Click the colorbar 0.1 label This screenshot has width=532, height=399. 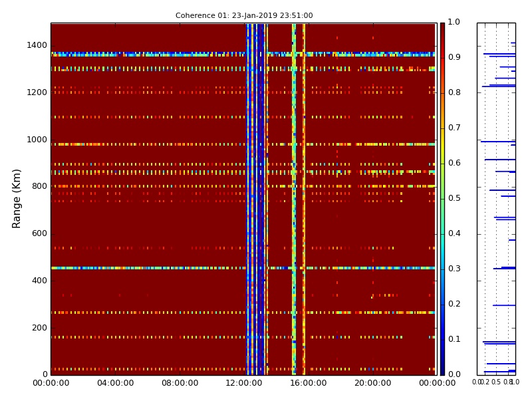point(454,339)
